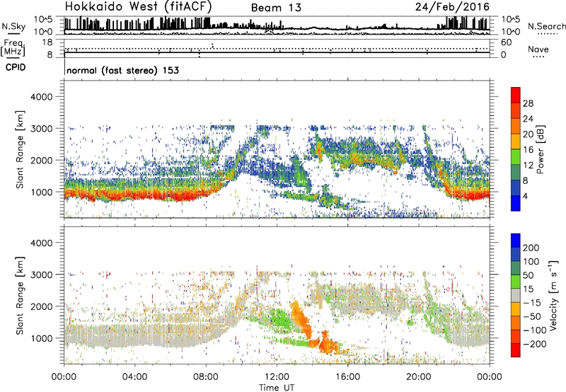Click the "Slant Range [km]" label of velocity panel
The image size is (566, 392).
click(20, 296)
